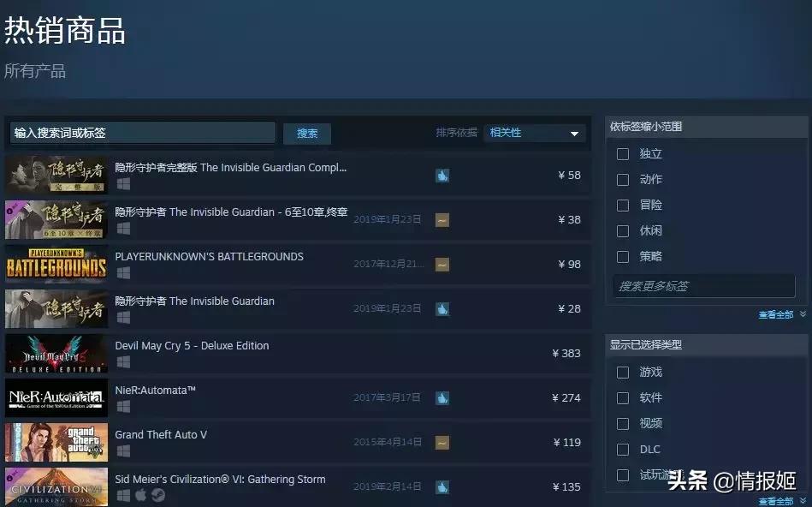Click the mixed reviews icon on PLAYERUNKNOWN'S BATTLEGROUNDS row
The height and width of the screenshot is (507, 812).
click(442, 264)
